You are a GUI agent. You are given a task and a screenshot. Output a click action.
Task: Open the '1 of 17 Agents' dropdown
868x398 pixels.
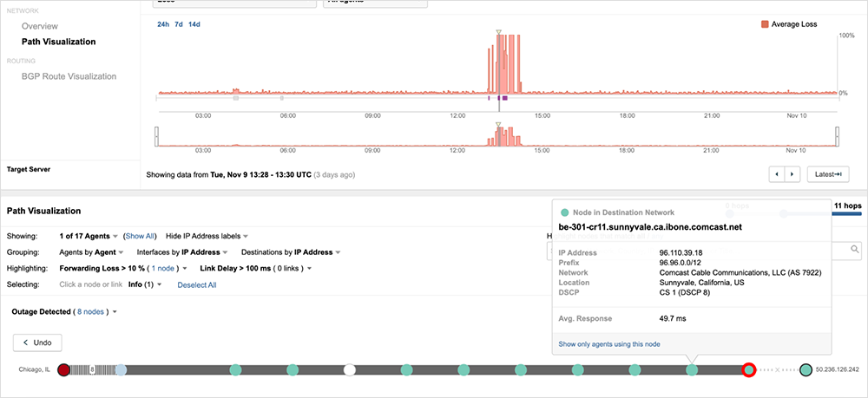pyautogui.click(x=87, y=236)
